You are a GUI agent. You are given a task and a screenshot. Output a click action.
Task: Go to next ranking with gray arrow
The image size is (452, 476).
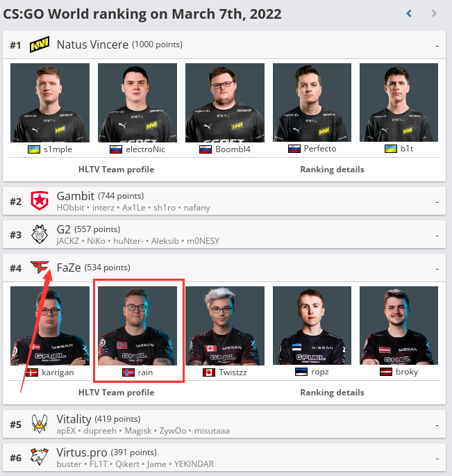[434, 13]
